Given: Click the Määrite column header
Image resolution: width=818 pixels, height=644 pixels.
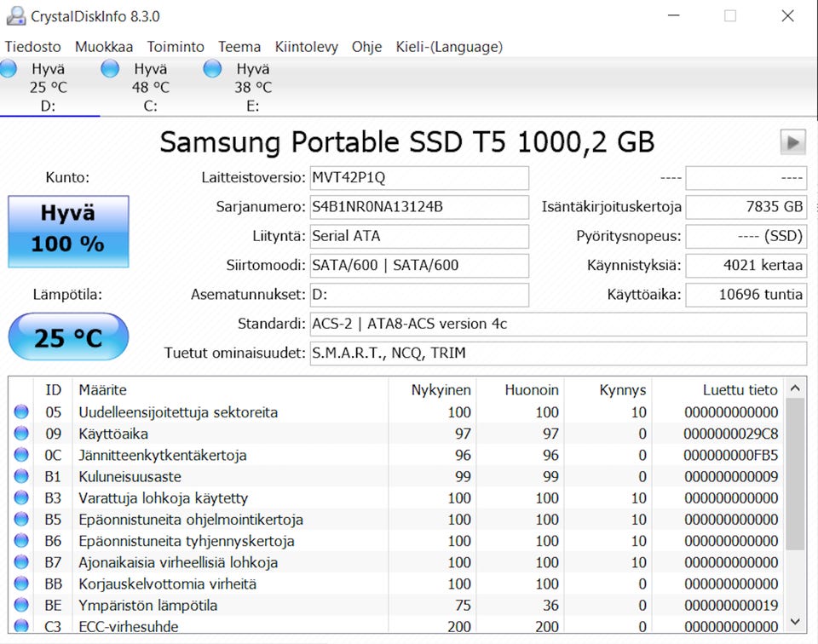Looking at the screenshot, I should click(229, 389).
